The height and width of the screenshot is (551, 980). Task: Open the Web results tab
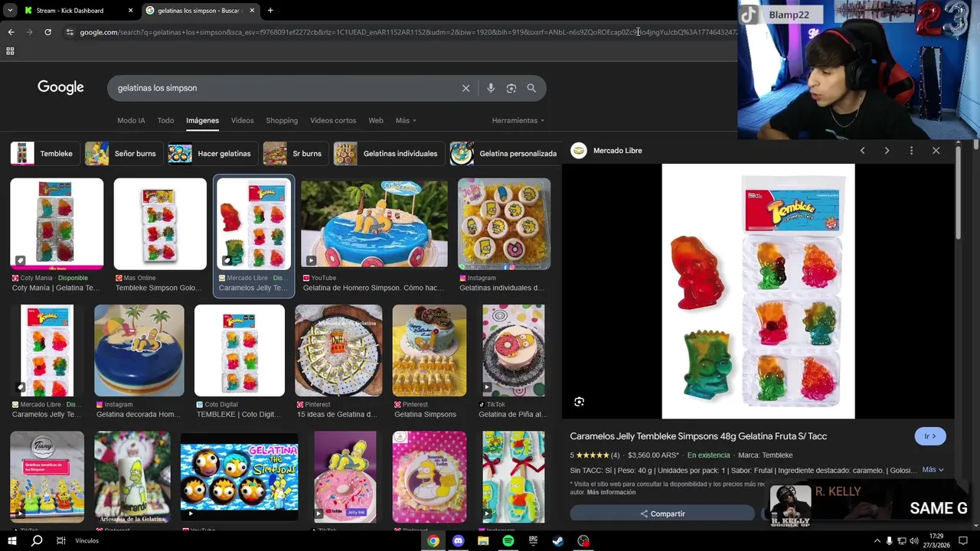tap(376, 120)
